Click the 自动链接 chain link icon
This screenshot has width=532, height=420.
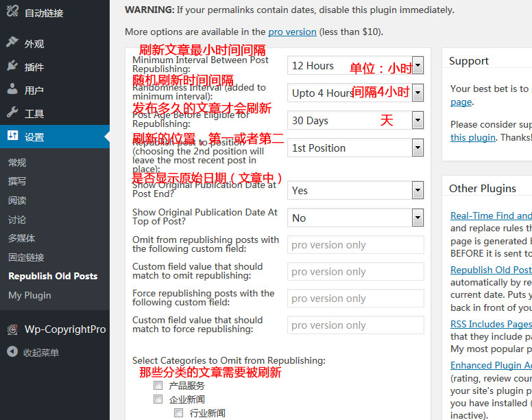12,12
